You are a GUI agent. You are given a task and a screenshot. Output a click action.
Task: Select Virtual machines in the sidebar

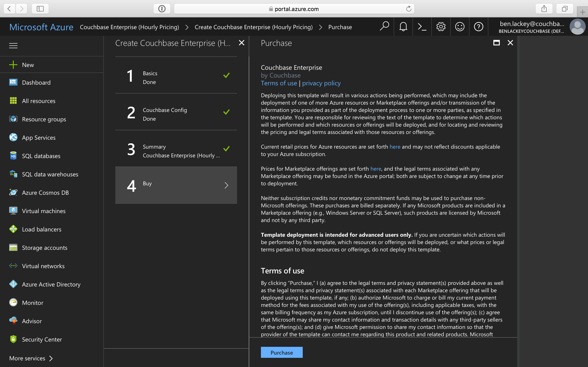coord(43,211)
